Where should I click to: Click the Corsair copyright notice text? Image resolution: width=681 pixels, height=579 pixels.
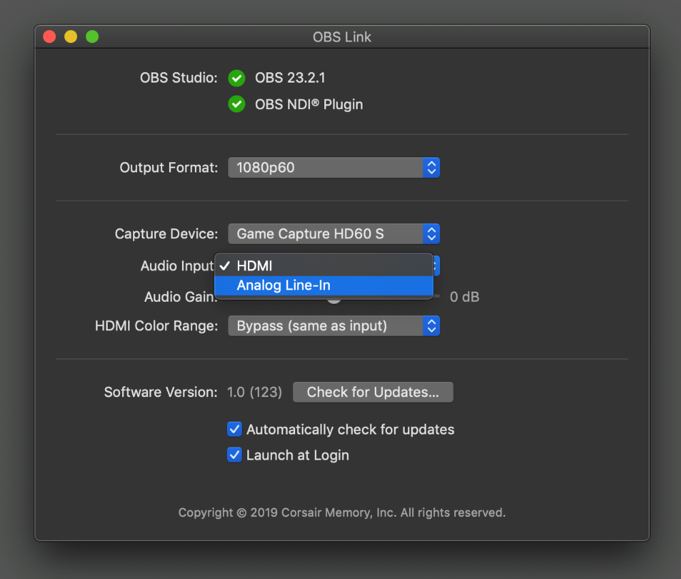click(x=341, y=513)
